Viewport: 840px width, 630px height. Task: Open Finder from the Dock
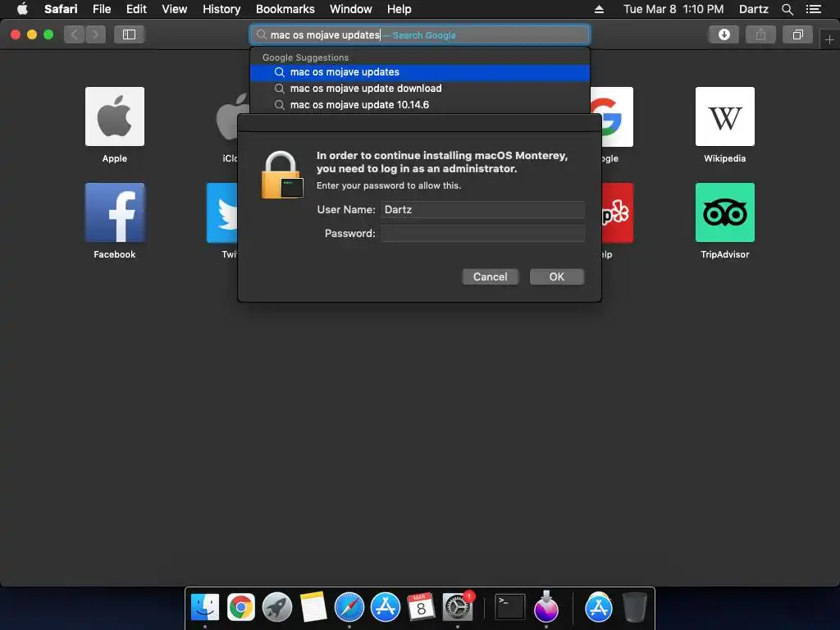[x=205, y=608]
